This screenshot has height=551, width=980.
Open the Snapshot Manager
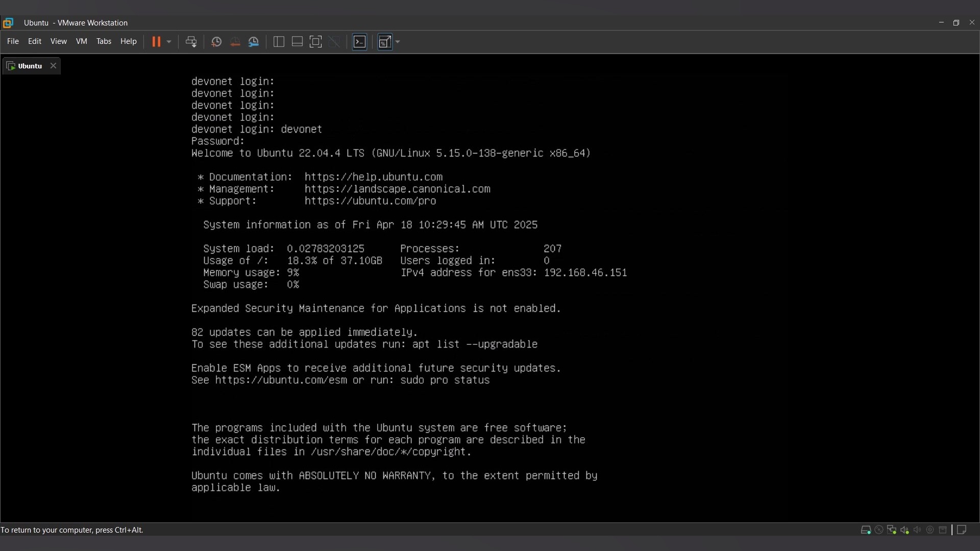[x=254, y=42]
